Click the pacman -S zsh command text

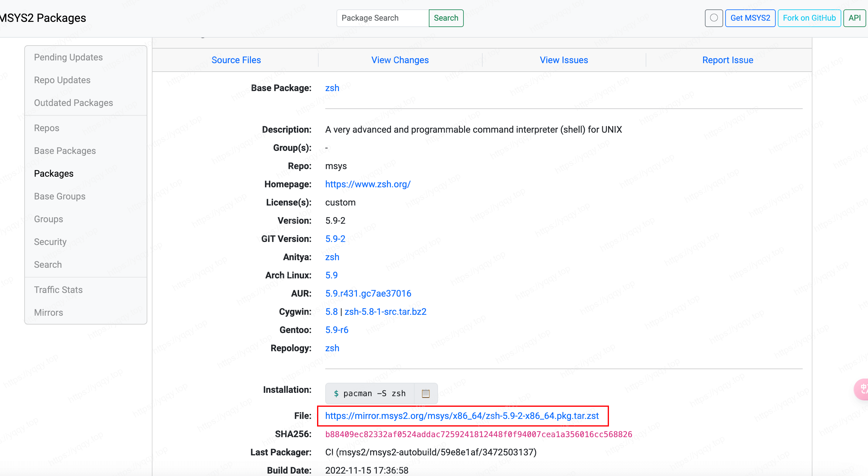click(374, 393)
